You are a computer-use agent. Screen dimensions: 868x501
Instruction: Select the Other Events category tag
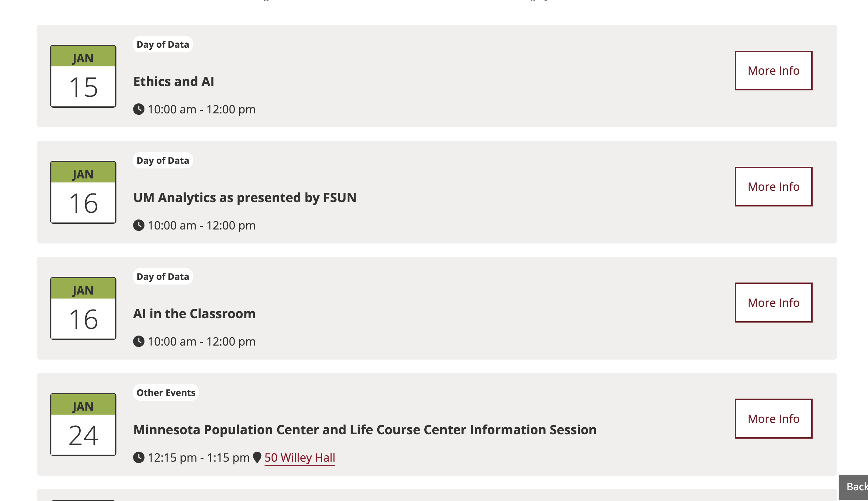pyautogui.click(x=166, y=393)
